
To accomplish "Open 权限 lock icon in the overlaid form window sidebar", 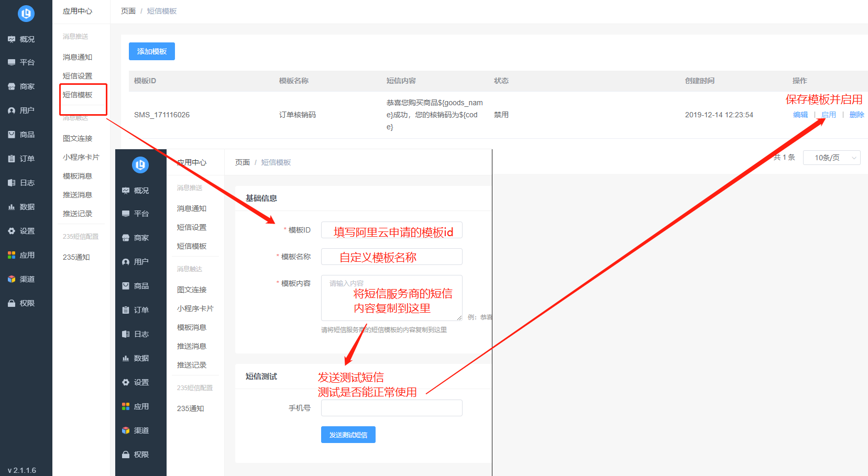I will click(126, 455).
